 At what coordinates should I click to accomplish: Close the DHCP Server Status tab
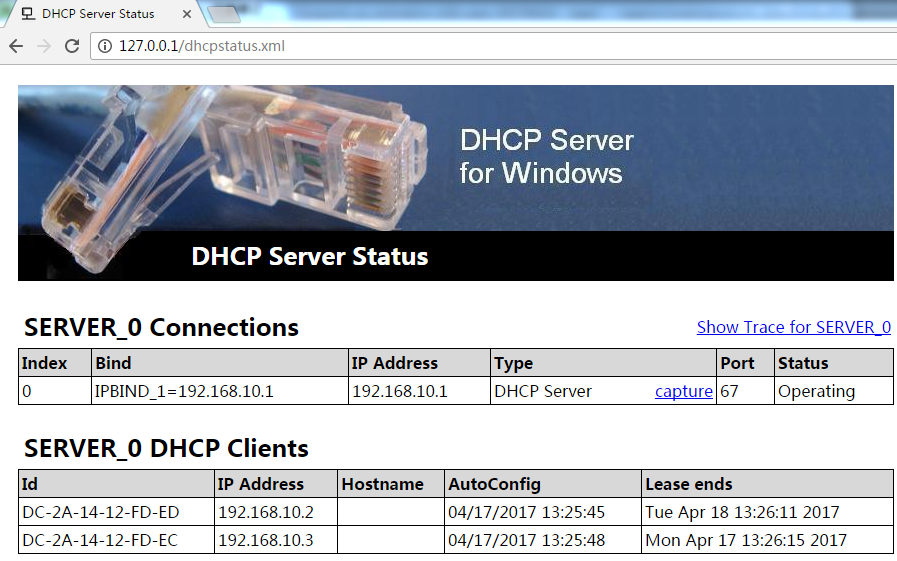tap(186, 14)
